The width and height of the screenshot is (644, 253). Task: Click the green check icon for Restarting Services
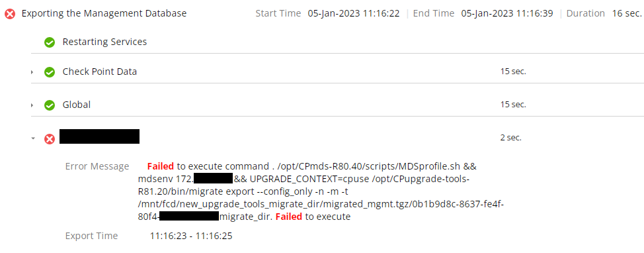50,42
